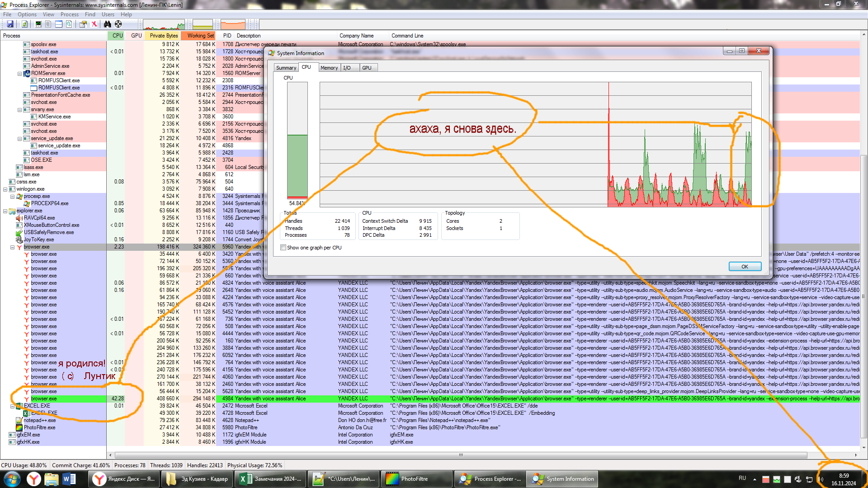The height and width of the screenshot is (488, 868).
Task: Click the target/crosshair icon in Process Explorer toolbar
Action: click(117, 24)
